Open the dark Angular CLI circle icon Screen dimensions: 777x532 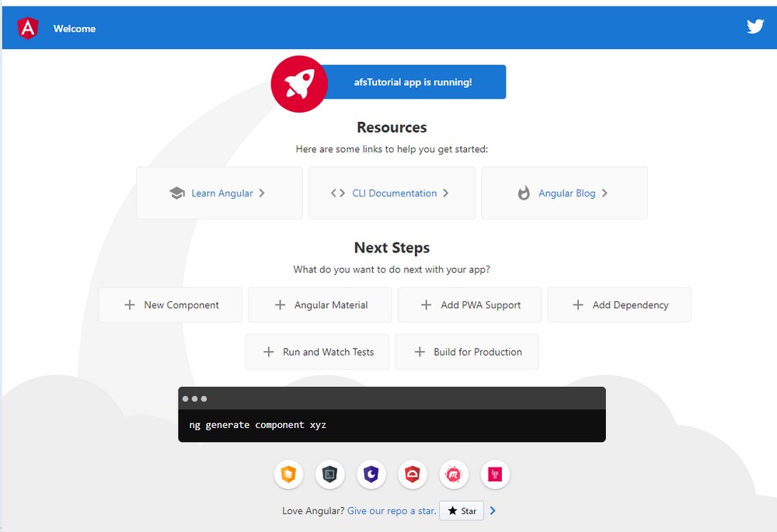(330, 475)
